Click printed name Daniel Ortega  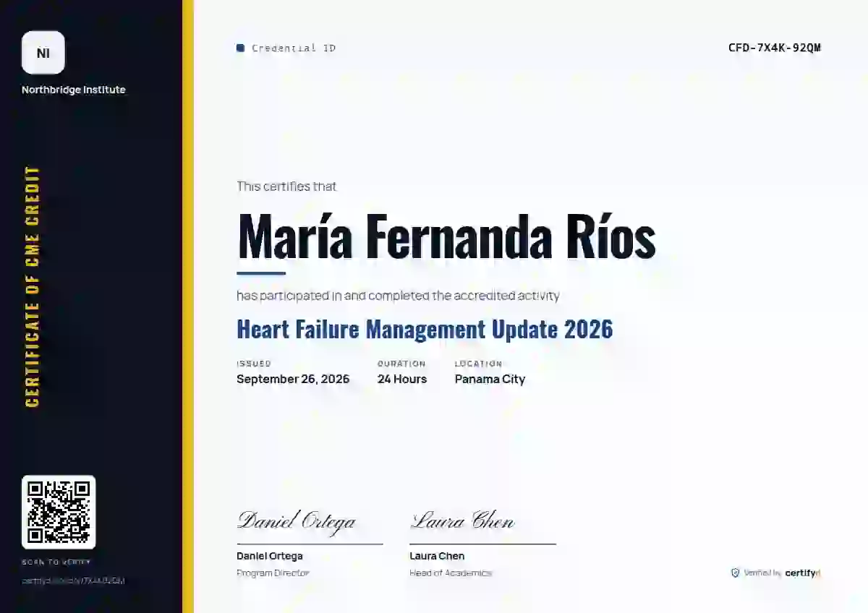point(270,556)
